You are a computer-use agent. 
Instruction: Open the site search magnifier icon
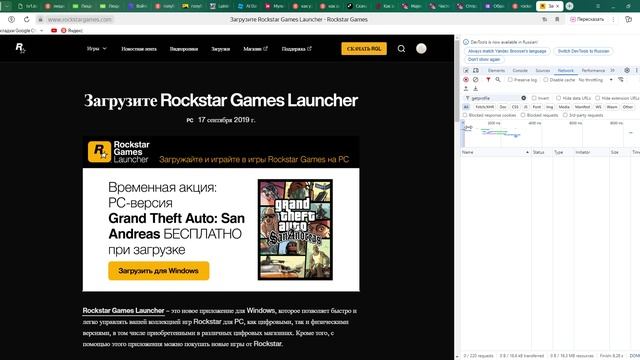(401, 49)
